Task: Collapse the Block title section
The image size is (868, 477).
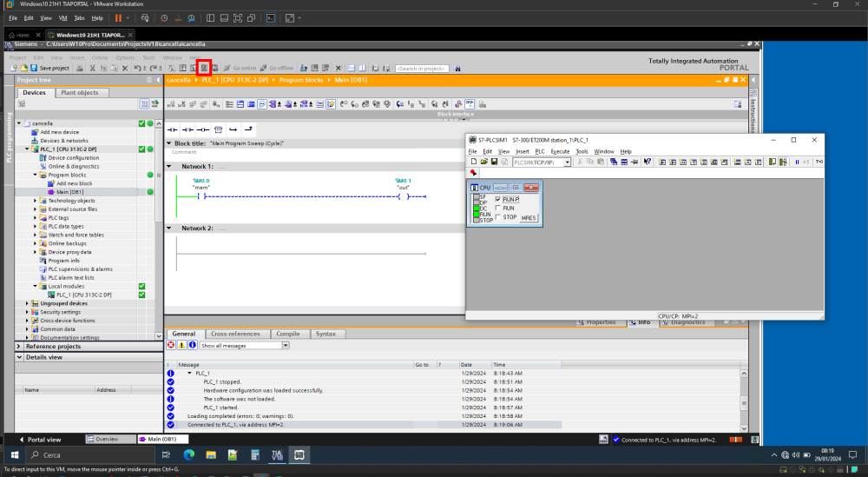Action: 169,143
